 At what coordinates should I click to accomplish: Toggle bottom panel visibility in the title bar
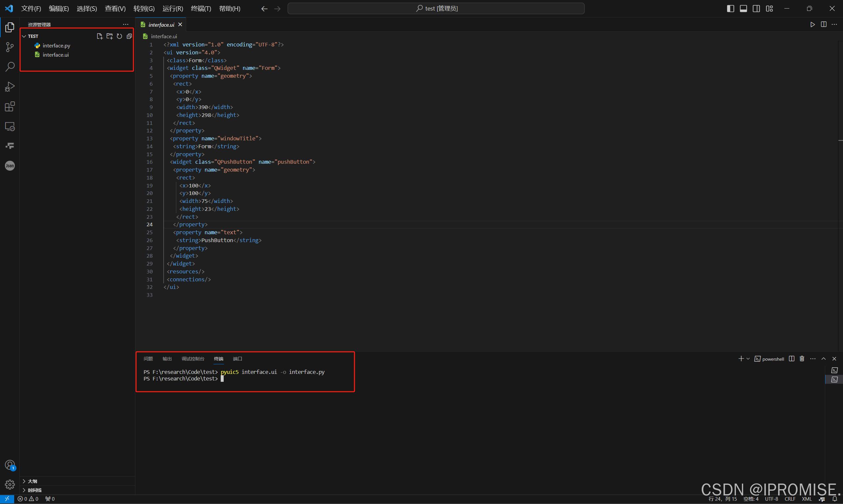click(x=743, y=9)
